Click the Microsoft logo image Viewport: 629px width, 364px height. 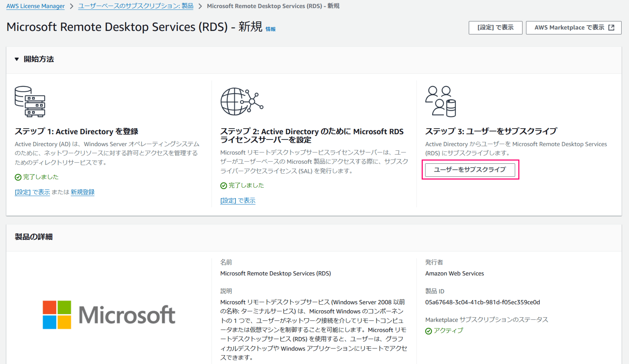[x=109, y=315]
